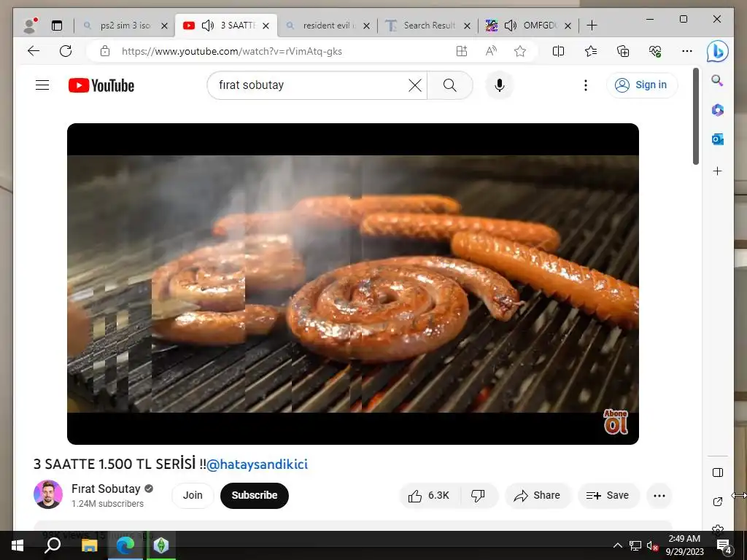The image size is (747, 560).
Task: Switch to the OMFGDOGS tab
Action: tap(529, 26)
